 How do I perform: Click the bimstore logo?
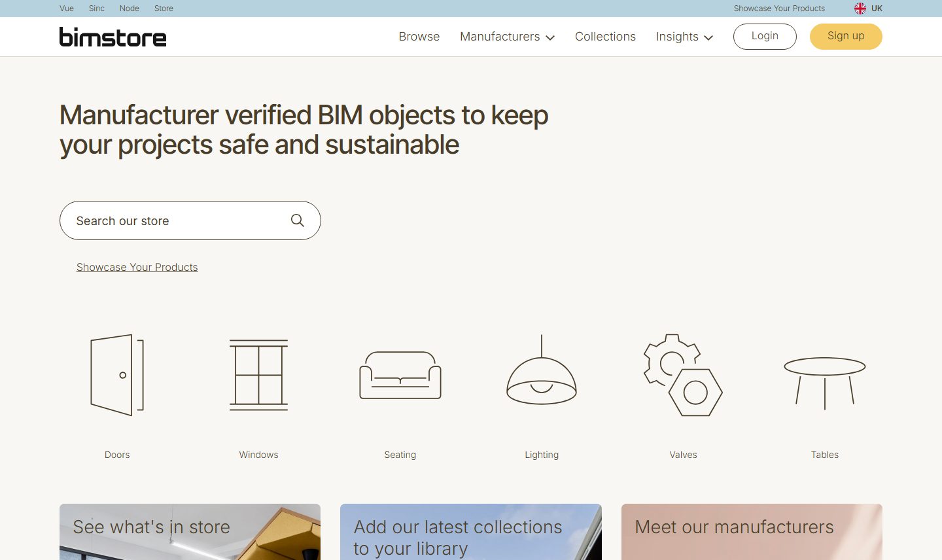tap(113, 37)
